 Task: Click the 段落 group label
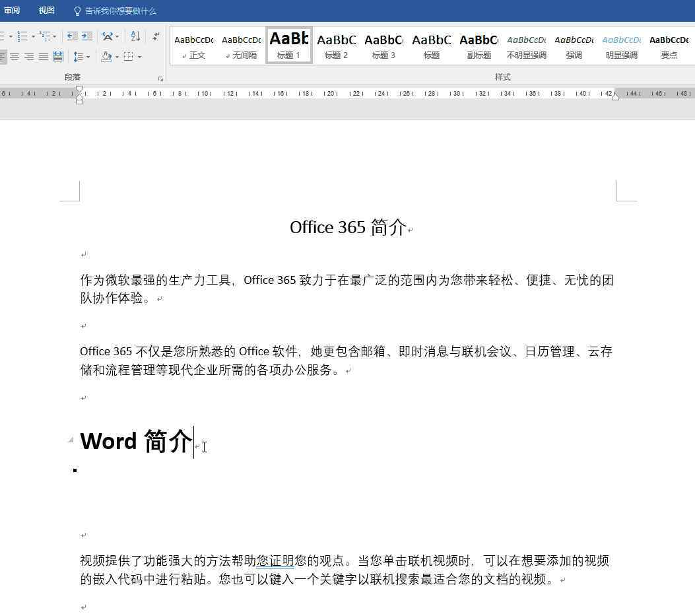[72, 77]
